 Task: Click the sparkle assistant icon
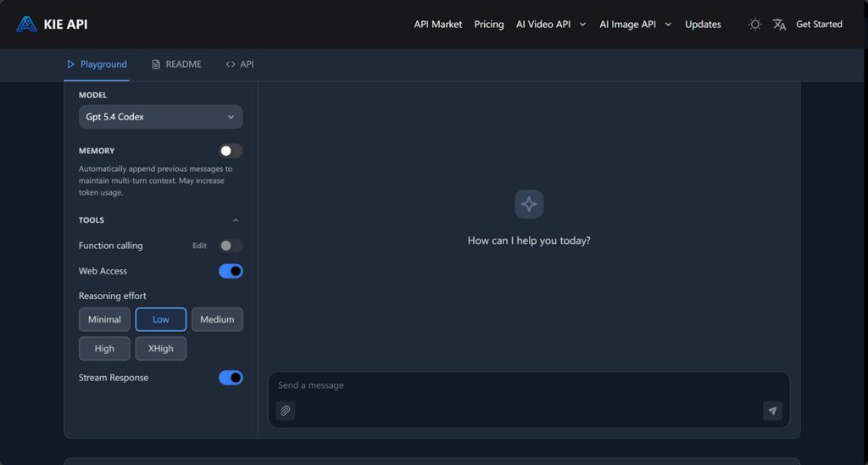(529, 204)
